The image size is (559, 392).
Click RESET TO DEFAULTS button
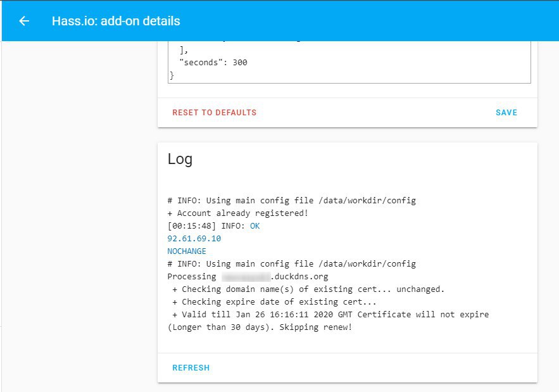pos(214,113)
